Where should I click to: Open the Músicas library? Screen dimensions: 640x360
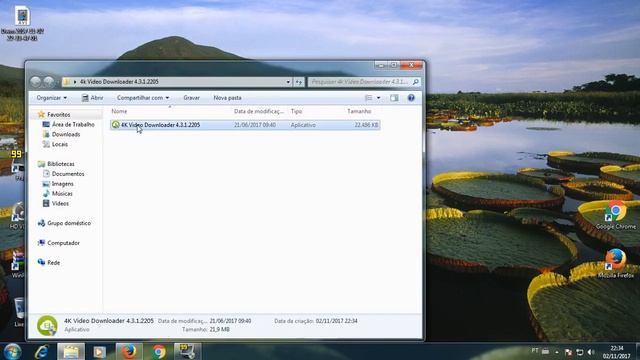[62, 193]
